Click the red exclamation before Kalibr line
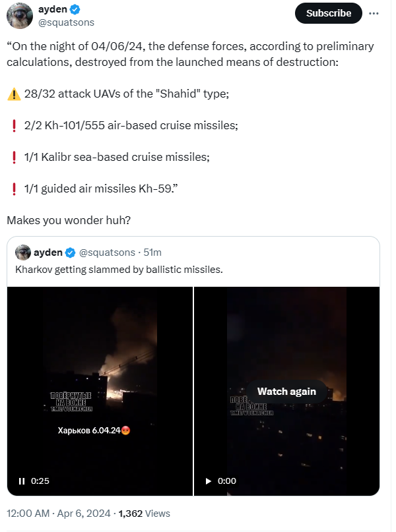Image resolution: width=396 pixels, height=532 pixels. pyautogui.click(x=13, y=158)
